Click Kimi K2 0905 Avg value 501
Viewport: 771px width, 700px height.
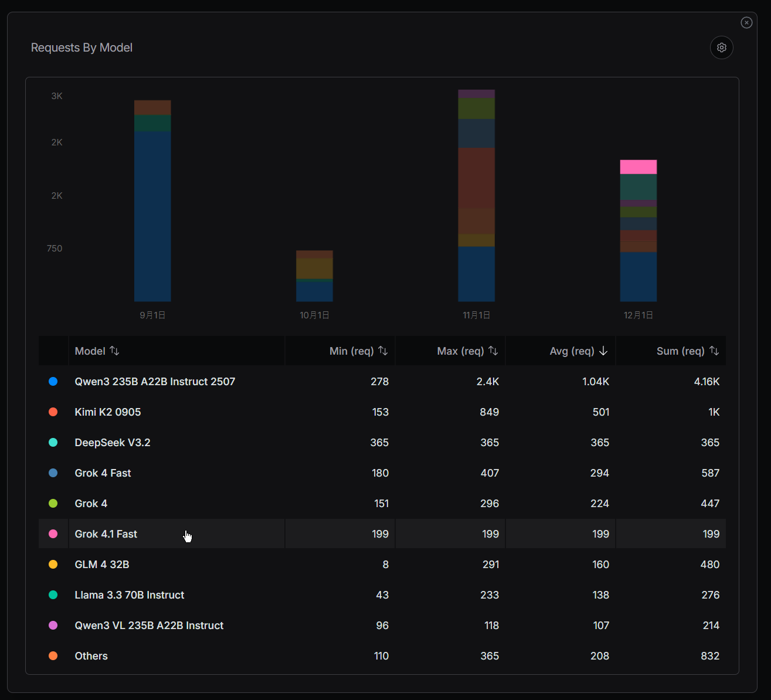[601, 412]
